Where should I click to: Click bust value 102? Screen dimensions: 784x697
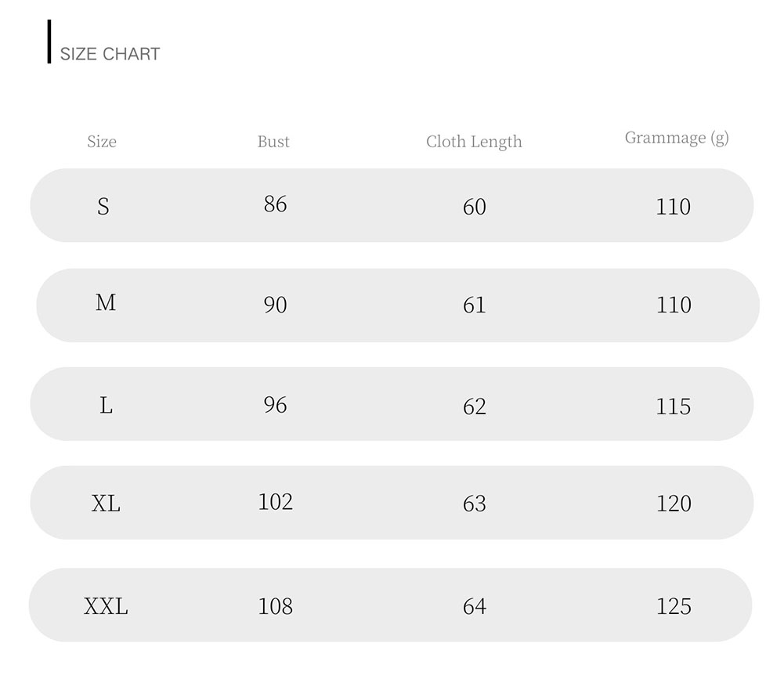tap(276, 501)
